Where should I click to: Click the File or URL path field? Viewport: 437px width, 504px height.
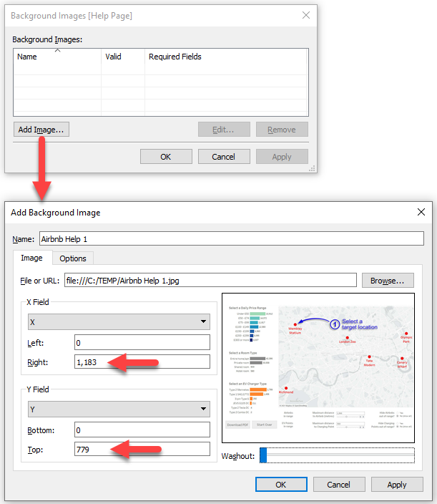[210, 281]
